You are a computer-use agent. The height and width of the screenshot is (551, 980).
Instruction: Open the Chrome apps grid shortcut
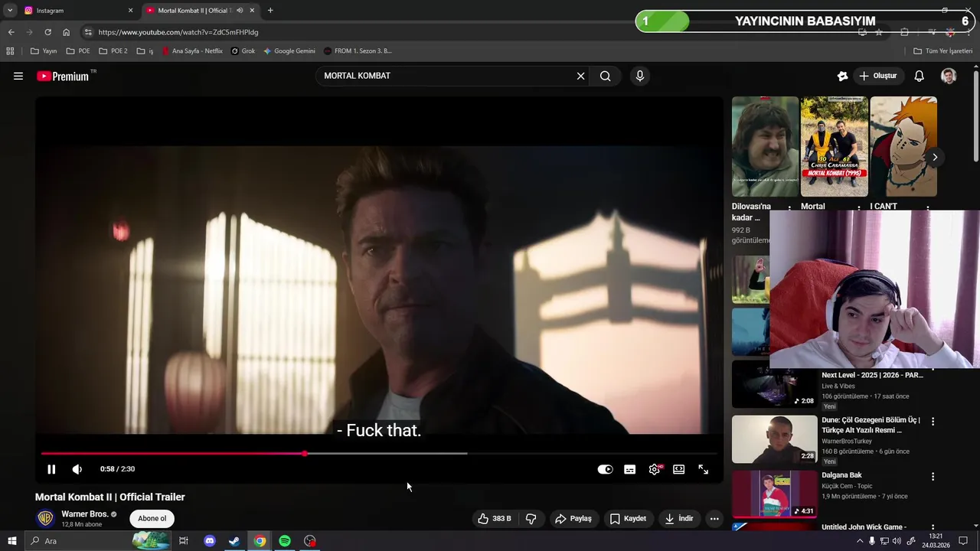pyautogui.click(x=10, y=51)
